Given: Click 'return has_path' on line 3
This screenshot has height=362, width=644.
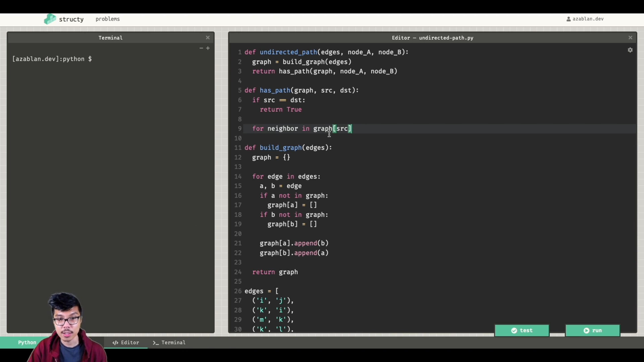Looking at the screenshot, I should (x=281, y=72).
